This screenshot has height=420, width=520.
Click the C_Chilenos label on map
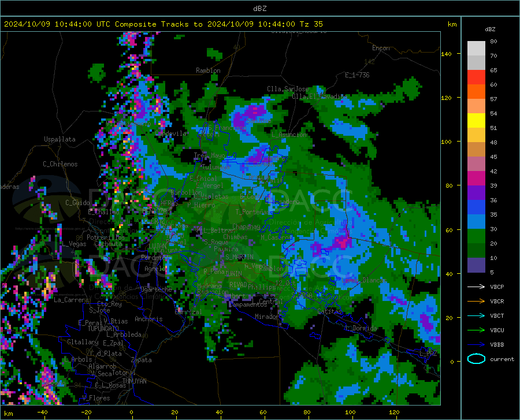click(x=60, y=164)
